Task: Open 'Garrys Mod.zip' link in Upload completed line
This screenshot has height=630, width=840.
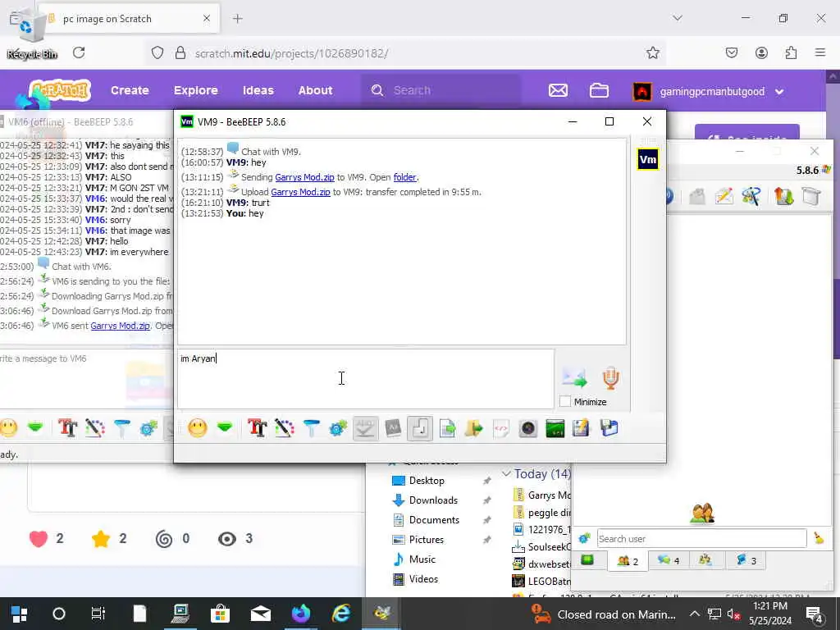Action: coord(300,192)
